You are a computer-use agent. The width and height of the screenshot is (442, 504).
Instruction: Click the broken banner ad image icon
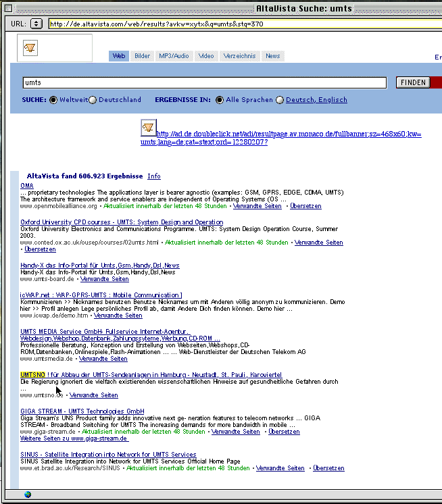(148, 126)
